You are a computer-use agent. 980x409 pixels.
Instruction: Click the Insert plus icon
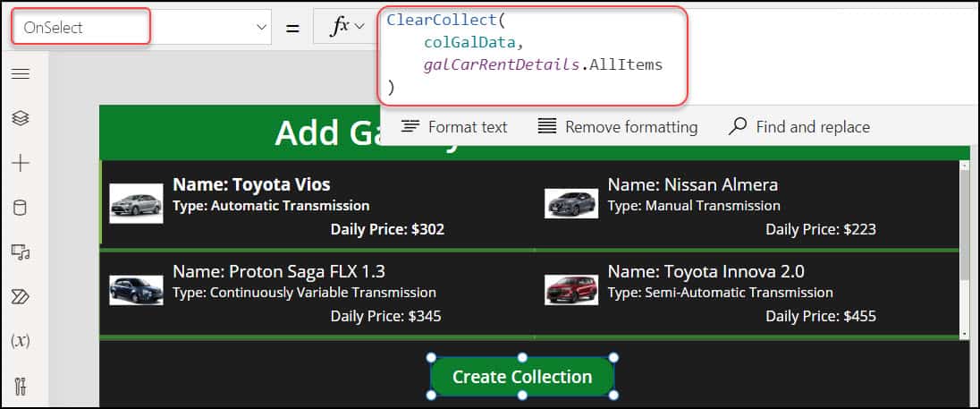(21, 163)
